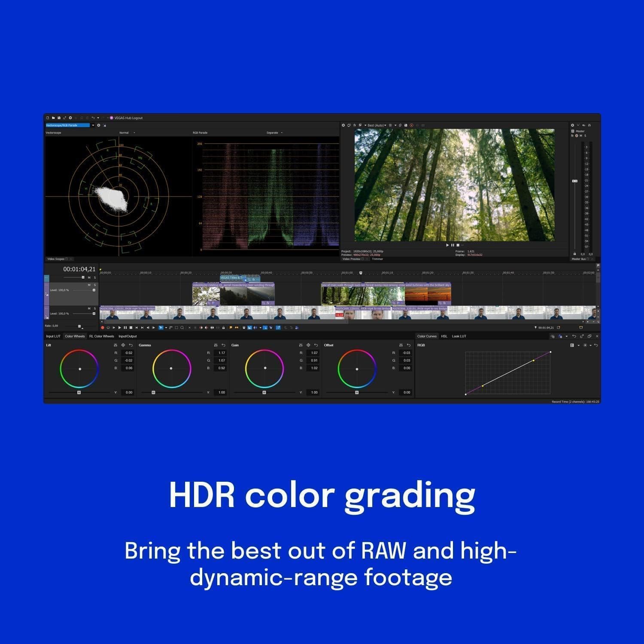The width and height of the screenshot is (644, 644).
Task: Adjust the Lift Y luminance slider
Action: click(x=79, y=392)
